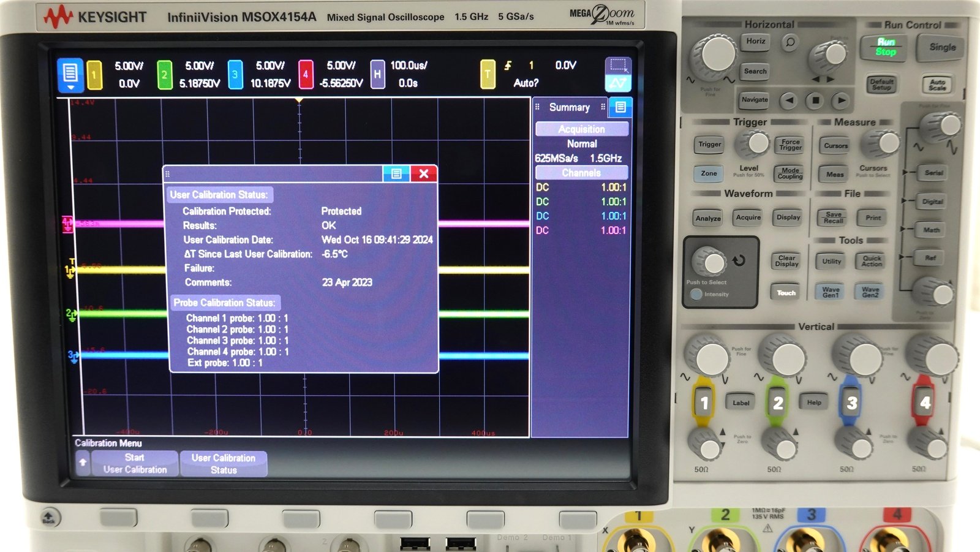The height and width of the screenshot is (552, 980).
Task: Push the Push to Select entry knob
Action: coord(710,262)
